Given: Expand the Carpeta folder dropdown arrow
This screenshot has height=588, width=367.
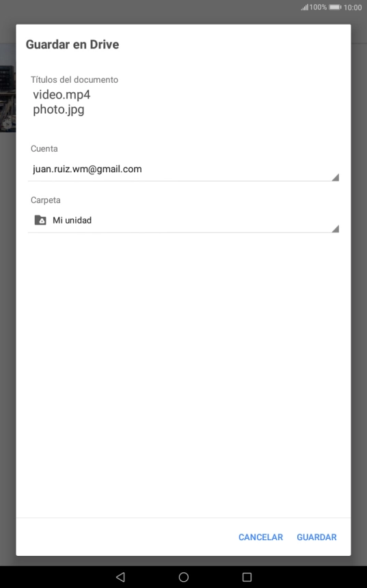Looking at the screenshot, I should coord(335,229).
